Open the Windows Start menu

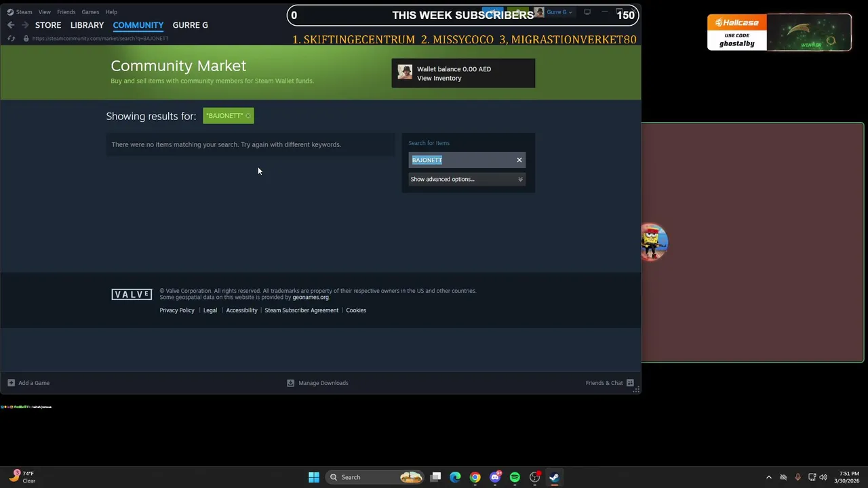point(314,477)
